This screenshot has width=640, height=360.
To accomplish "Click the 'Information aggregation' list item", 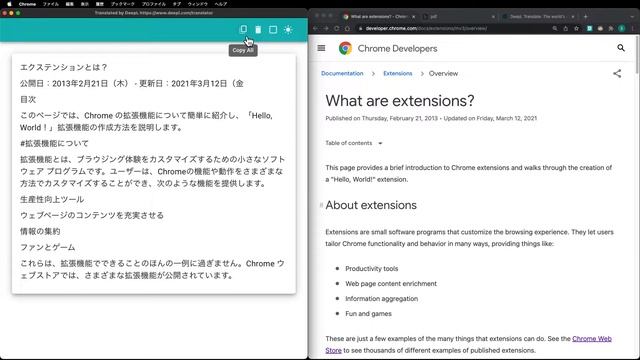I will (381, 299).
